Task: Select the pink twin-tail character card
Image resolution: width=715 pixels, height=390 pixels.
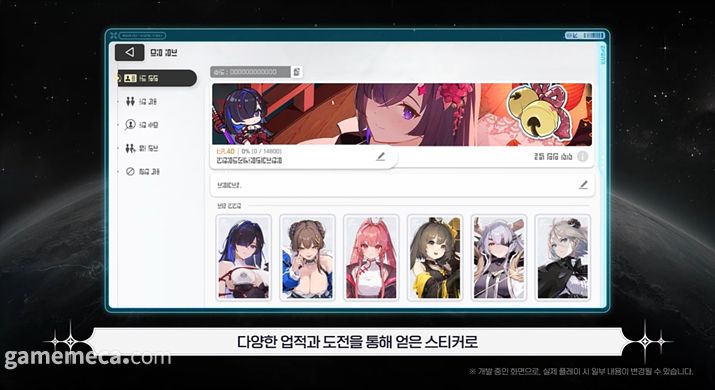Action: [371, 258]
